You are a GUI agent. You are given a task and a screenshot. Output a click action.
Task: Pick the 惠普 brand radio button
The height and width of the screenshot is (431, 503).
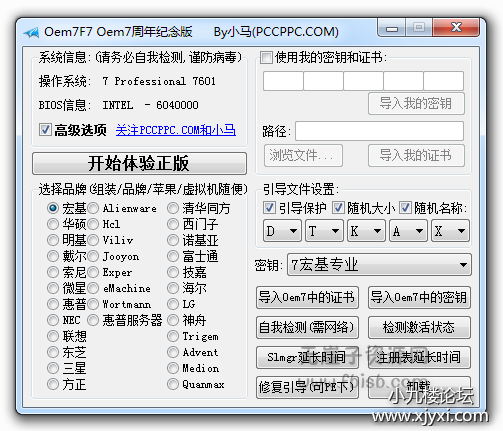pyautogui.click(x=53, y=304)
